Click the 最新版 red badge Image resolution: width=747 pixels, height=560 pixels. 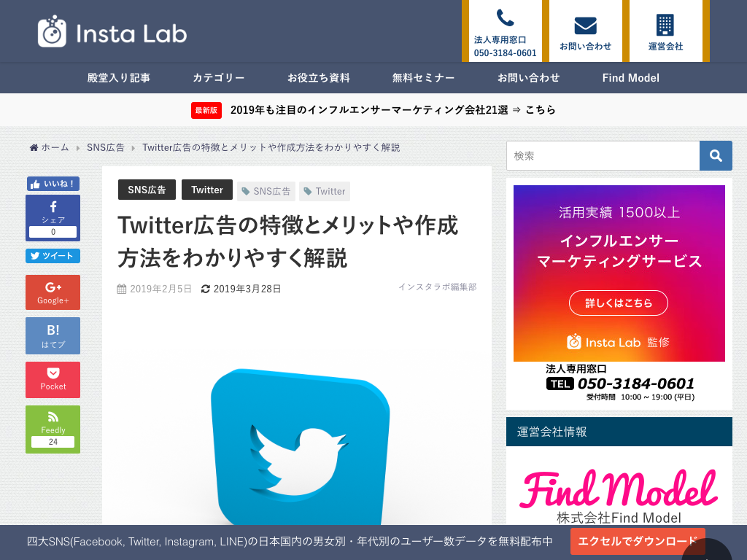[x=206, y=111]
